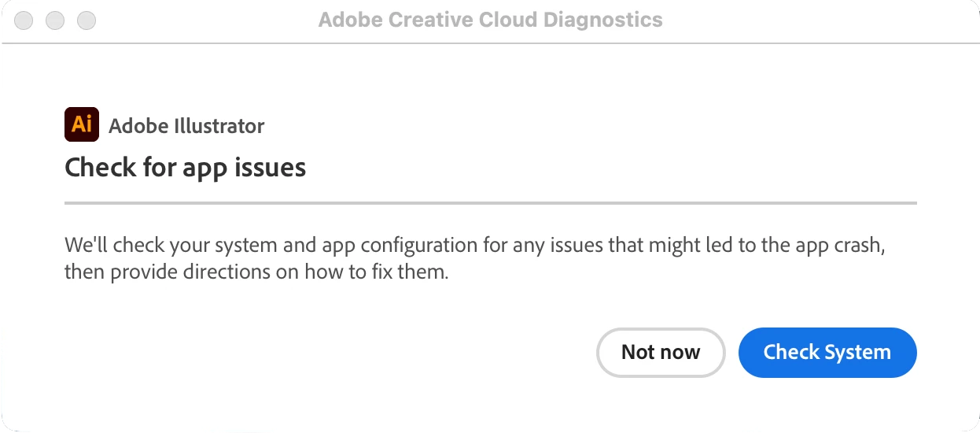Click the Check for app issues heading

coord(185,168)
